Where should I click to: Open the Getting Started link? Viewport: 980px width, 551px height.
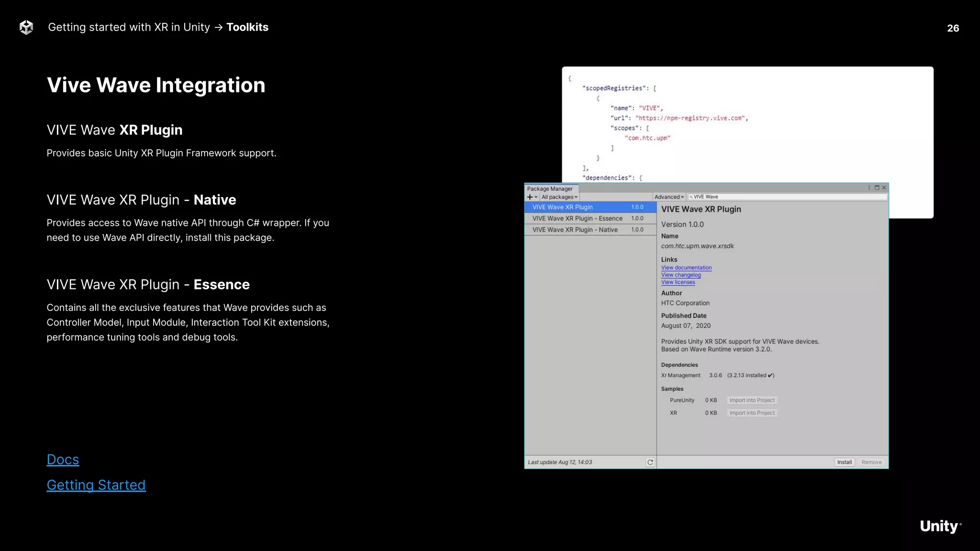pyautogui.click(x=96, y=485)
